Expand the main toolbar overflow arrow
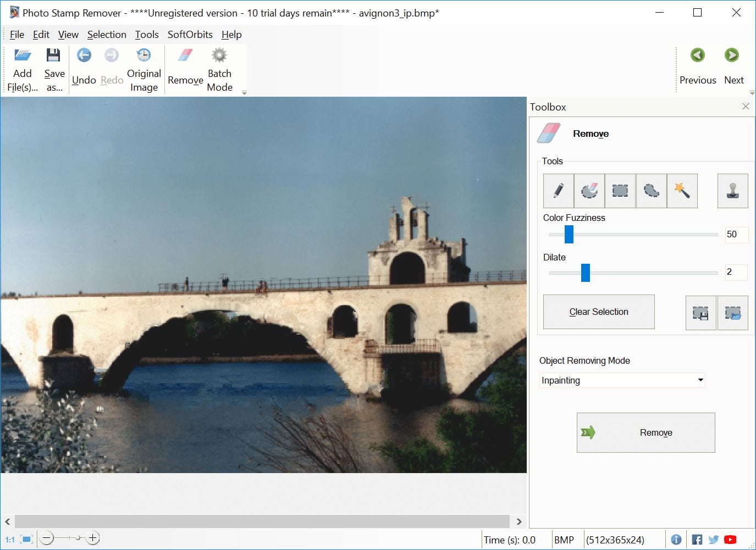The image size is (756, 550). pyautogui.click(x=244, y=93)
